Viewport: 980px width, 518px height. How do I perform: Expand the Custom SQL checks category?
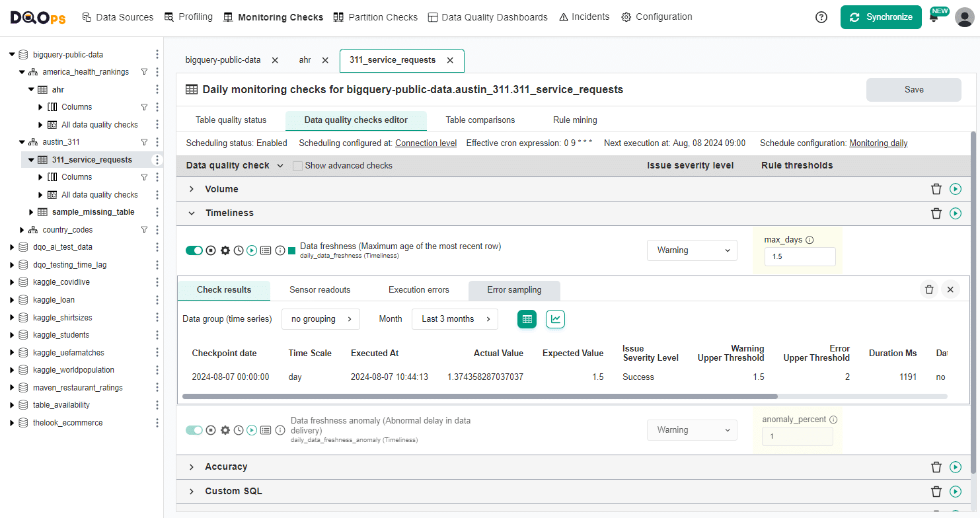192,492
